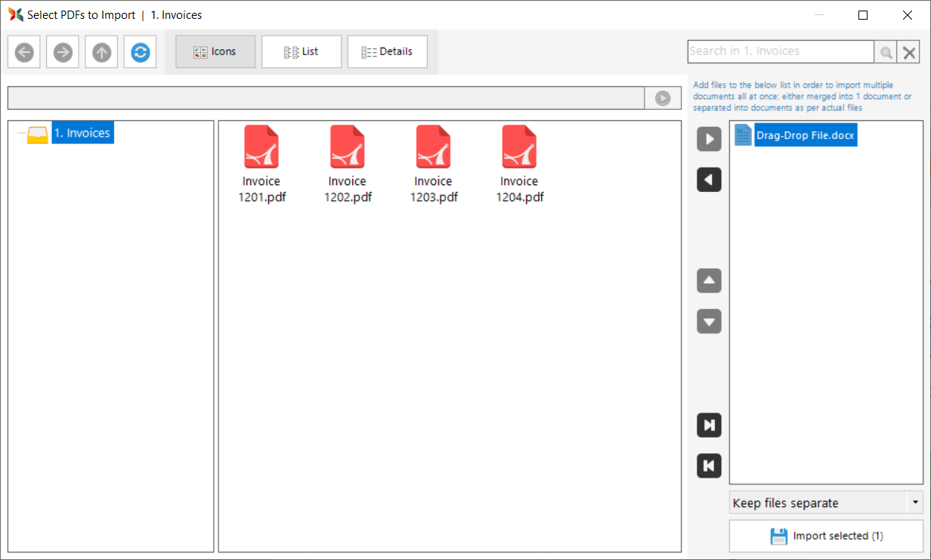Select Invoice 1203.pdf file

[434, 165]
